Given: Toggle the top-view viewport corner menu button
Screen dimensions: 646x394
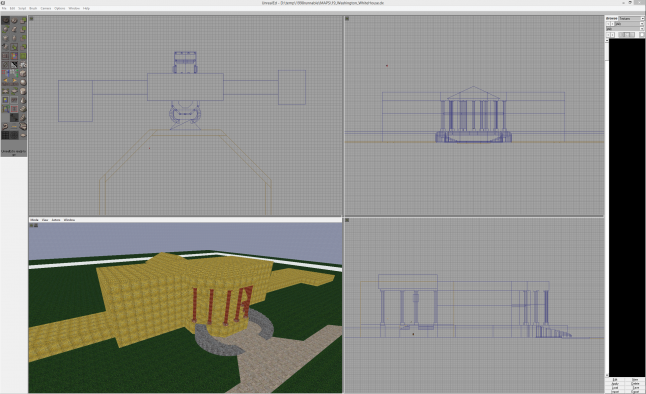Looking at the screenshot, I should 31,19.
